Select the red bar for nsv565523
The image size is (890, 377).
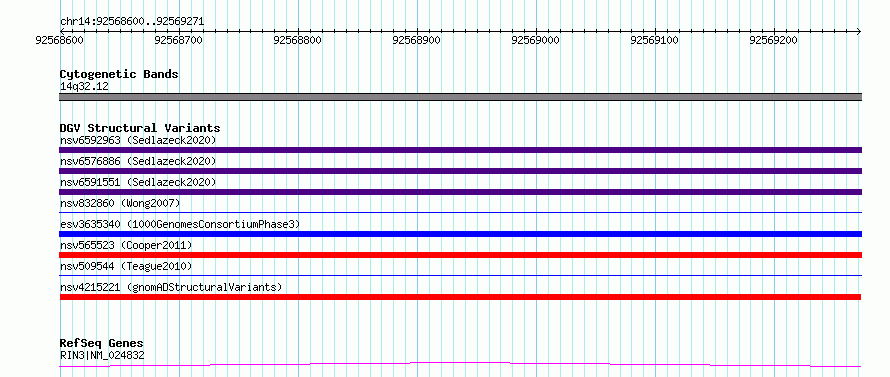(460, 255)
